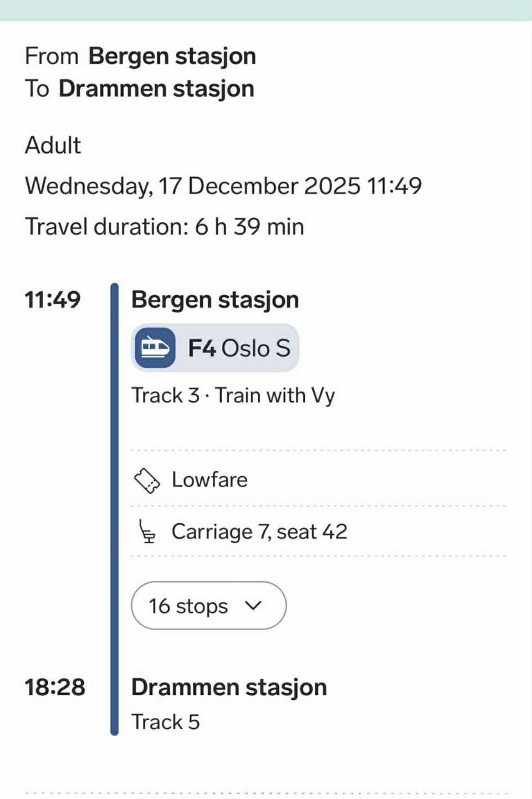Click the seat icon beside Carriage 7
This screenshot has width=532, height=799.
tap(147, 531)
